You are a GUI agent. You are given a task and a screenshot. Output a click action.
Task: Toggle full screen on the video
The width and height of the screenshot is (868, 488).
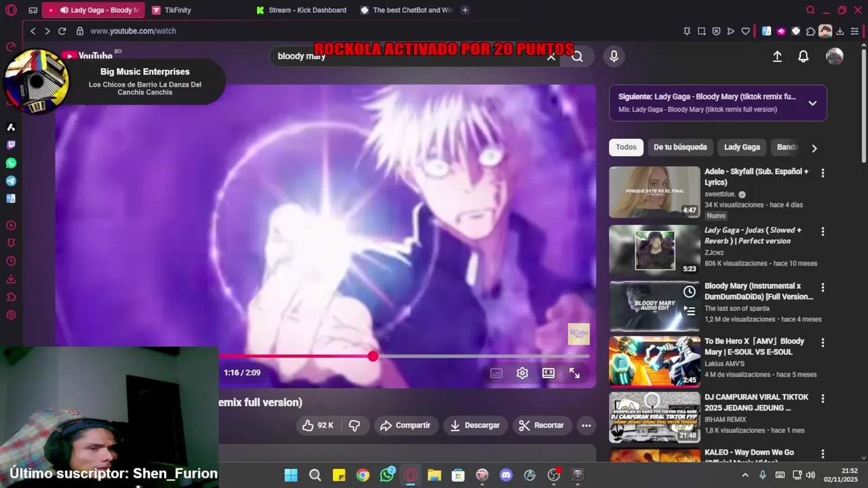click(574, 373)
